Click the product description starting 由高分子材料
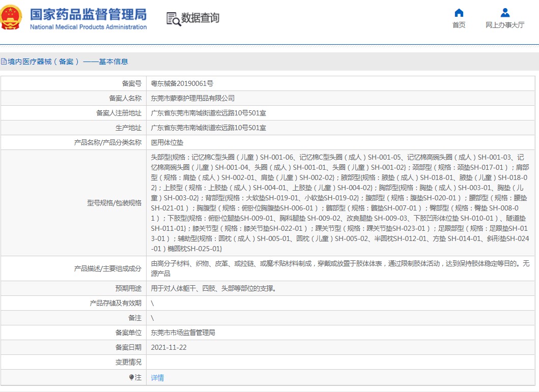 click(x=340, y=268)
